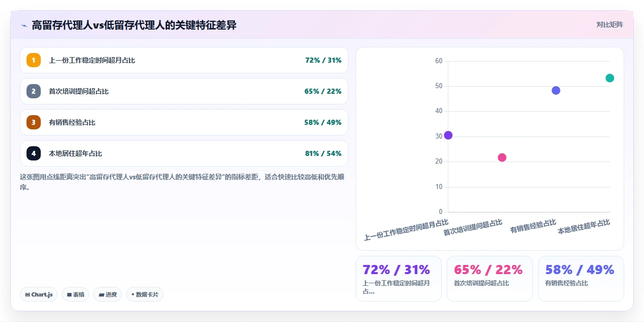
Task: Open the 上一份工作稳定时间超月占比 list row
Action: (184, 60)
